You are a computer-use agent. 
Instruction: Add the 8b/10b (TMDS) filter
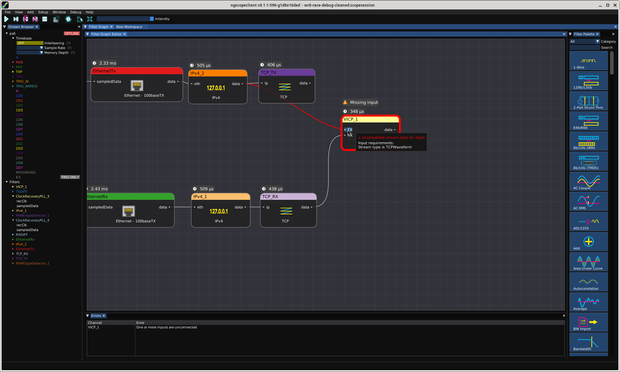click(588, 161)
